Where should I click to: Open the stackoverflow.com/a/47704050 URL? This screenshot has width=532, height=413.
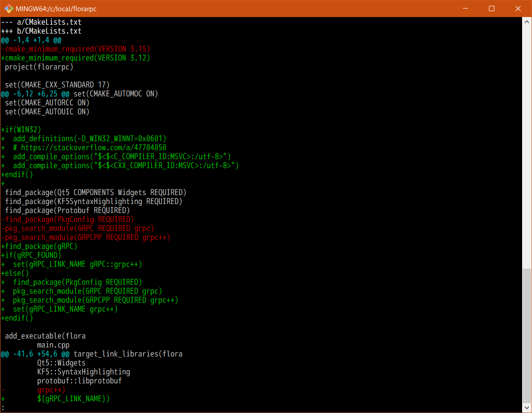click(93, 148)
